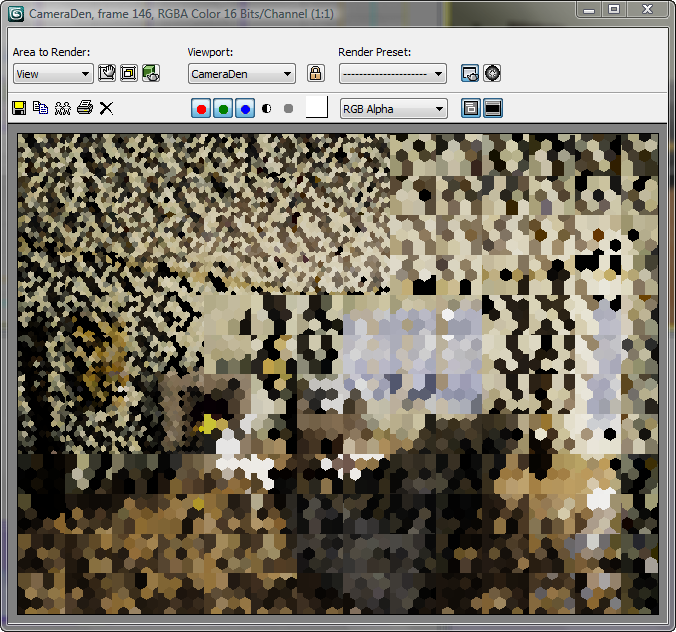The image size is (676, 632).
Task: Click Clone Rendered Frame Window icon
Action: [x=63, y=108]
